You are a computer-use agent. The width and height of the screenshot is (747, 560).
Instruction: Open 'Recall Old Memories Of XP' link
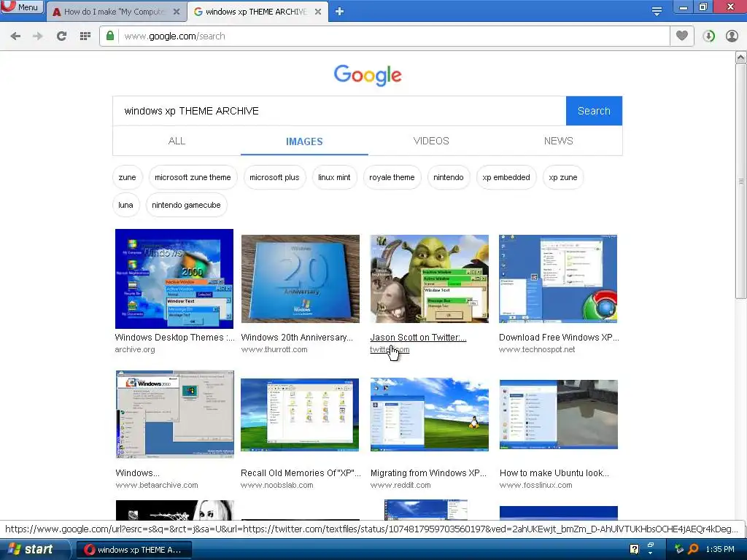click(301, 472)
